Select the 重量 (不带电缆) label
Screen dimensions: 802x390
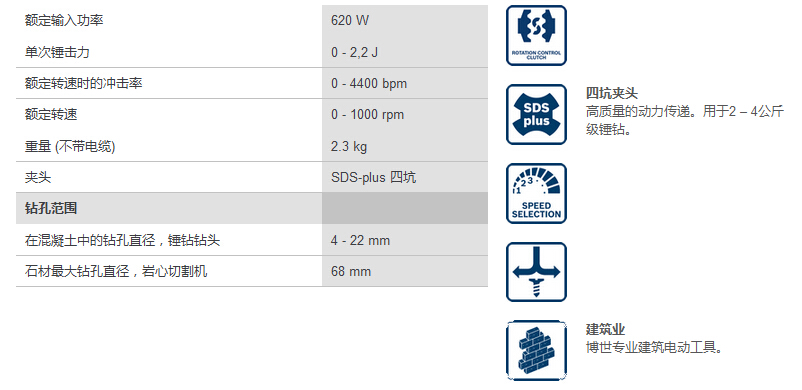[x=70, y=147]
